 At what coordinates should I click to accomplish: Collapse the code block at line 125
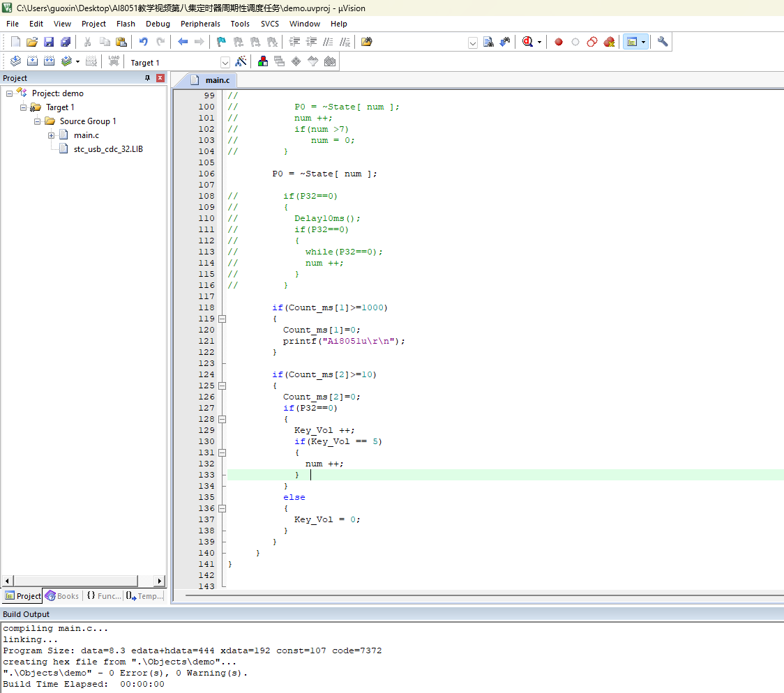[x=222, y=386]
